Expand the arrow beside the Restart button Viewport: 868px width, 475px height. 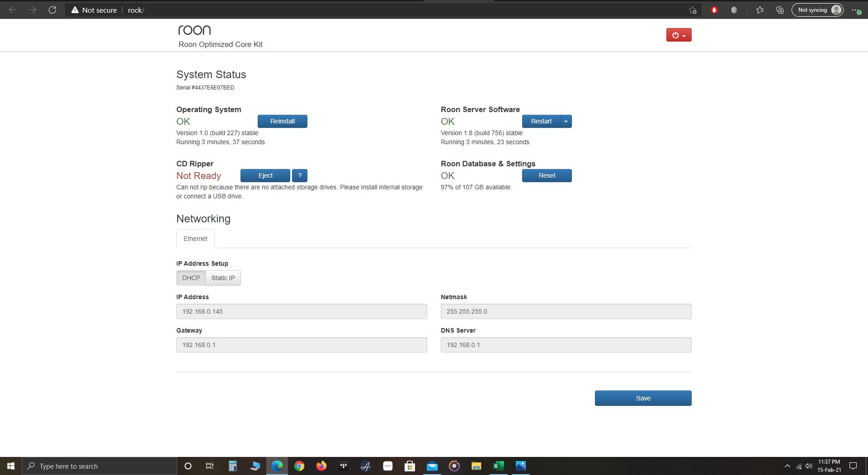point(566,121)
